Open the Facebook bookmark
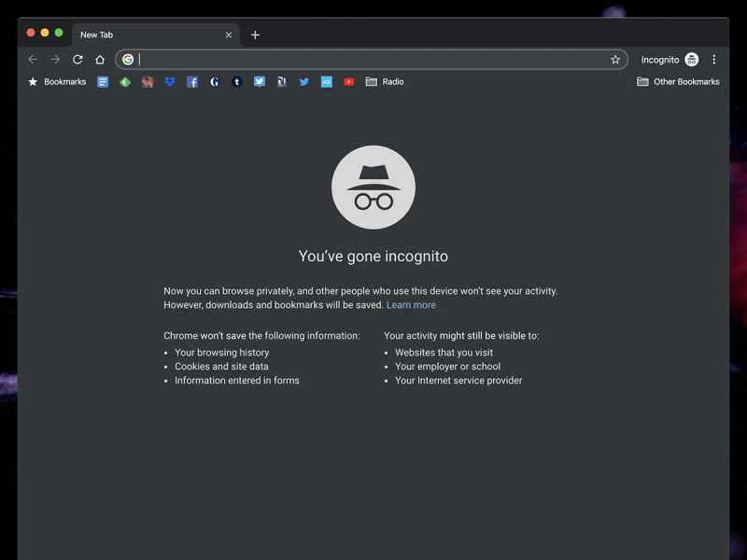Image resolution: width=747 pixels, height=560 pixels. pyautogui.click(x=192, y=81)
